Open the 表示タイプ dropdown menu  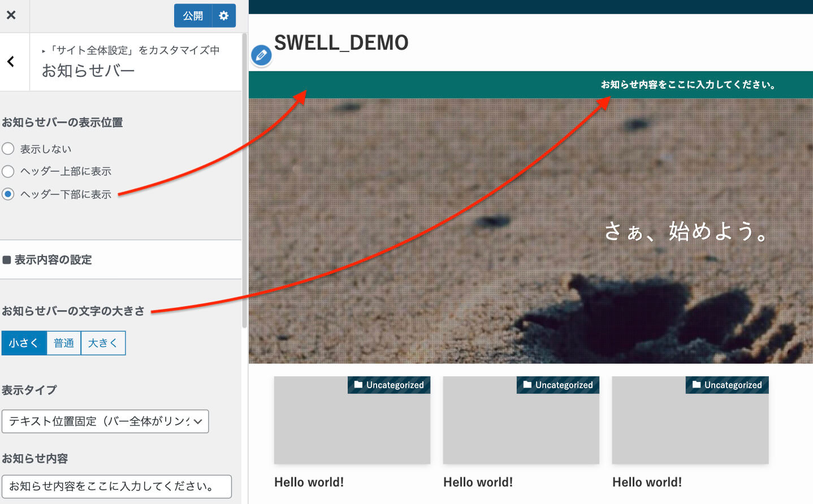(x=105, y=422)
